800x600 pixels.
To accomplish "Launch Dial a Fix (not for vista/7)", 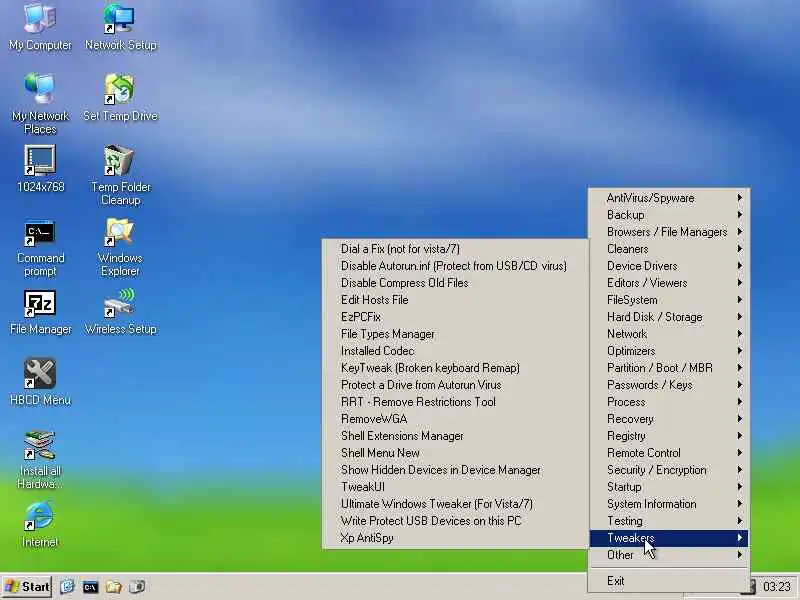I will [x=456, y=249].
